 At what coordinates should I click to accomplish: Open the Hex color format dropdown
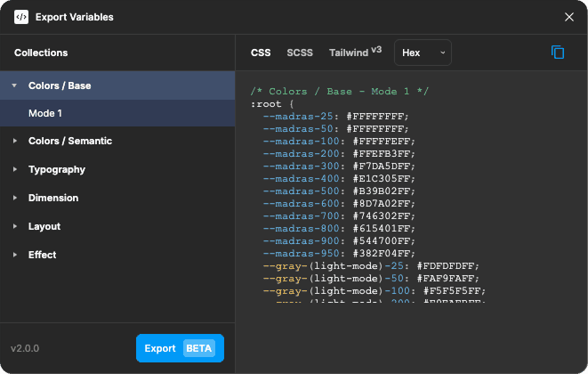click(423, 53)
